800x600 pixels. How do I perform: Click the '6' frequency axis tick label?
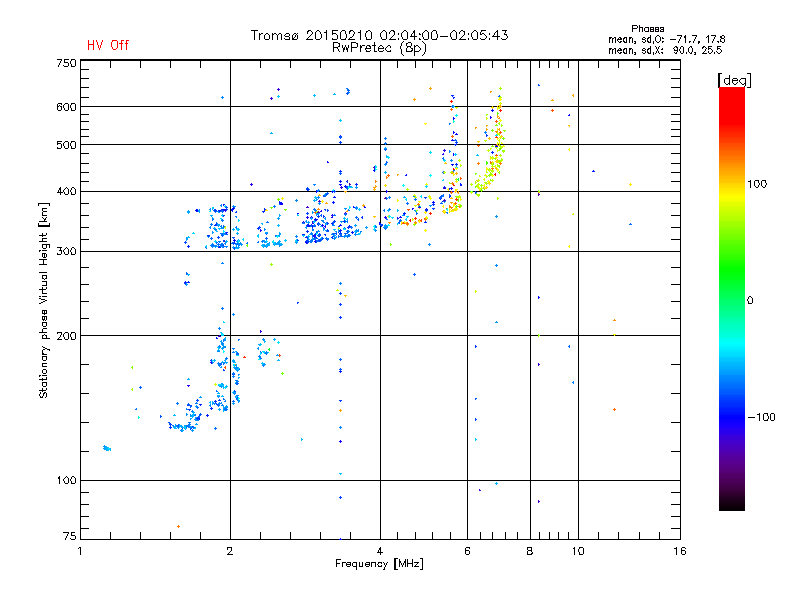467,551
